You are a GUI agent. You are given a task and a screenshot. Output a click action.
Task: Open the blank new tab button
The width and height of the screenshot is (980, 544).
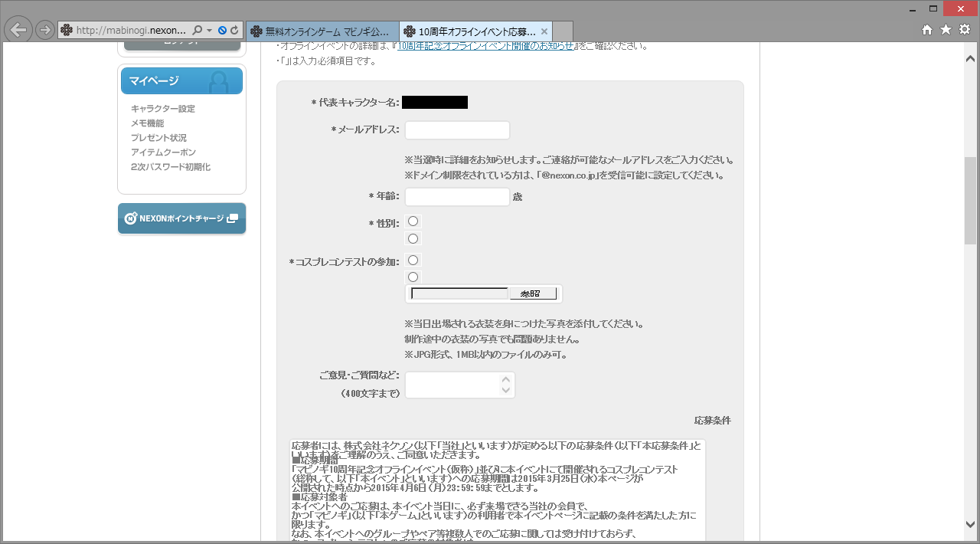[x=563, y=31]
